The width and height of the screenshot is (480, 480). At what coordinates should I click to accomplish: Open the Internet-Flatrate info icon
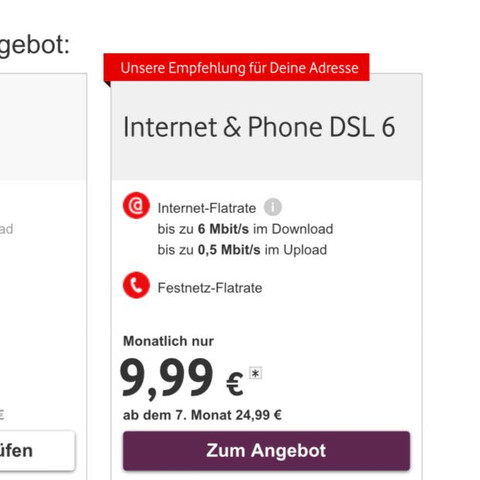tap(273, 207)
